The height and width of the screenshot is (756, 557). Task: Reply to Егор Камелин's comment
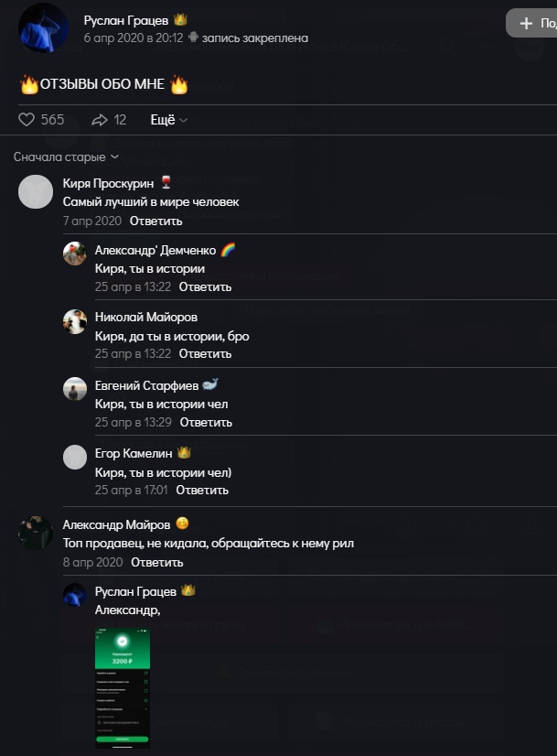[202, 490]
